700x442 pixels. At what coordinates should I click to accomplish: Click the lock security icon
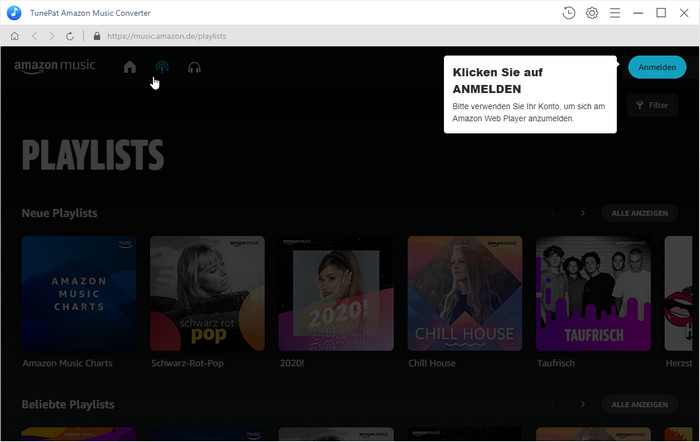coord(97,36)
